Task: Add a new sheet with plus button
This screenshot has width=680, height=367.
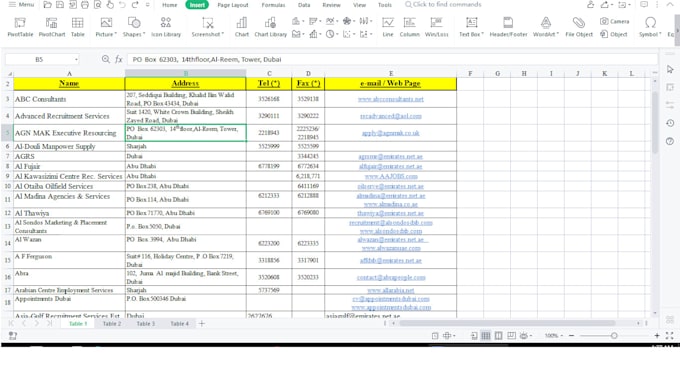Action: click(202, 324)
